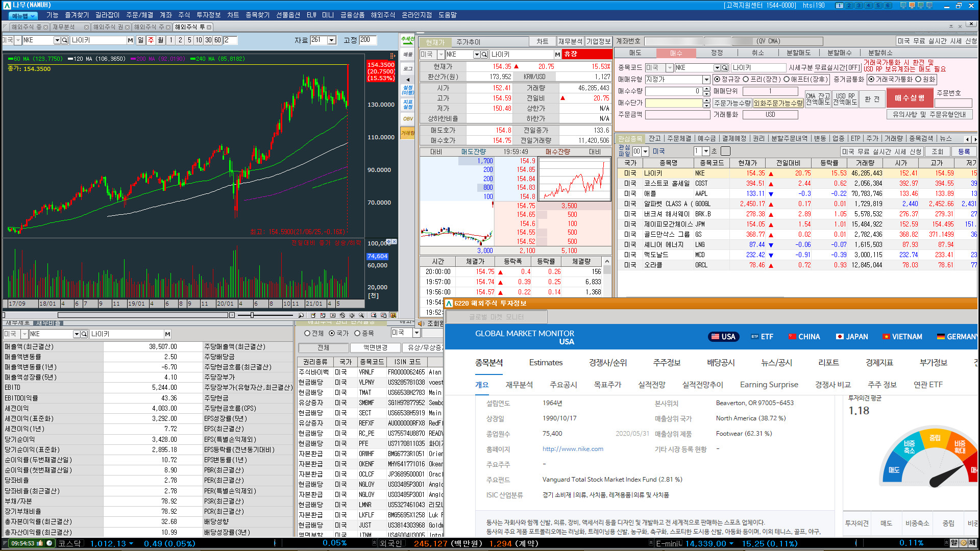Click the zoom magnifier icon left of the chart bottom toolbar
The height and width of the screenshot is (551, 980).
tap(301, 315)
